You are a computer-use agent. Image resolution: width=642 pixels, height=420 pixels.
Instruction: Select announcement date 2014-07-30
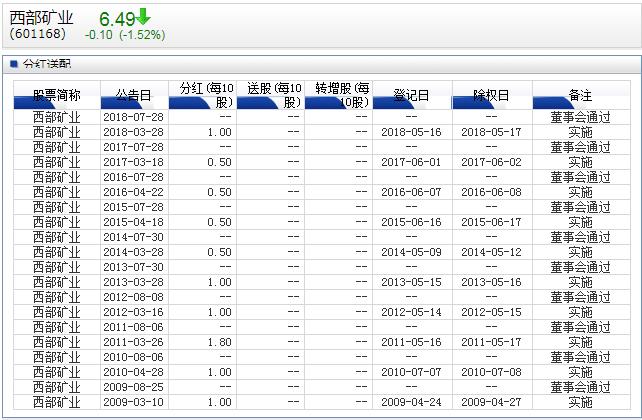click(x=133, y=237)
